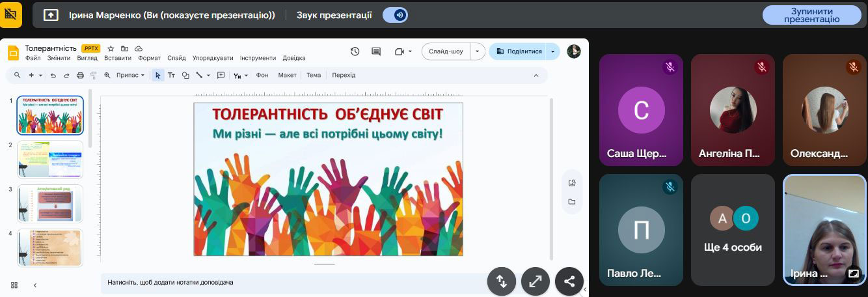The image size is (868, 297).
Task: Open the comments panel icon
Action: (375, 51)
